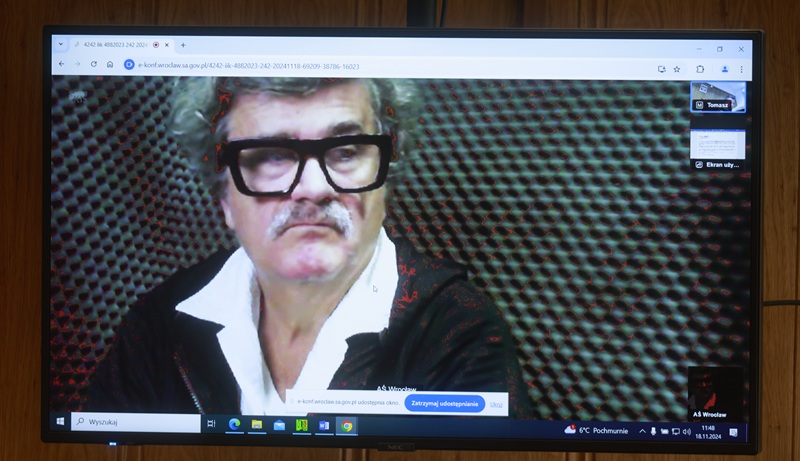Click the Zatrzymaj udostępnianie button
800x461 pixels.
click(x=445, y=404)
